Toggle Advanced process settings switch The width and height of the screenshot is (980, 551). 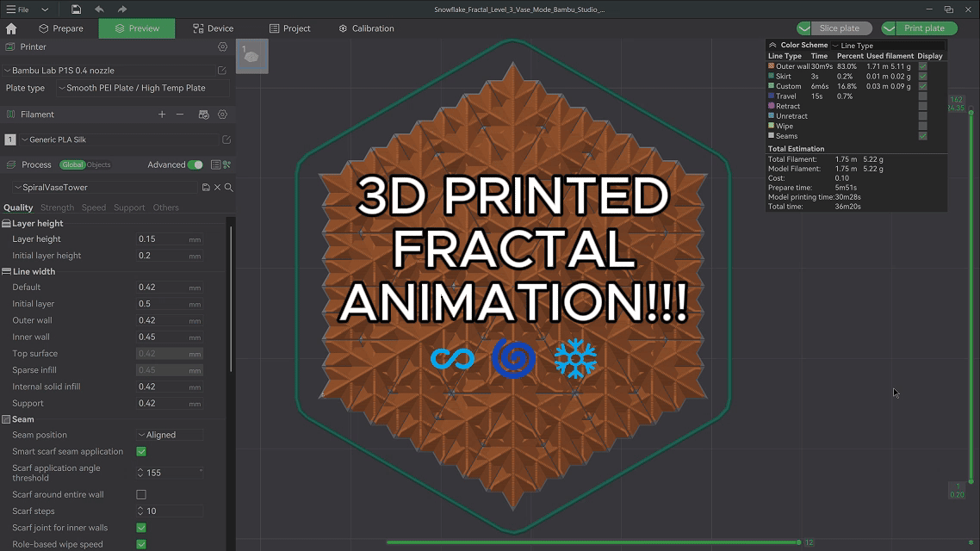click(x=195, y=164)
